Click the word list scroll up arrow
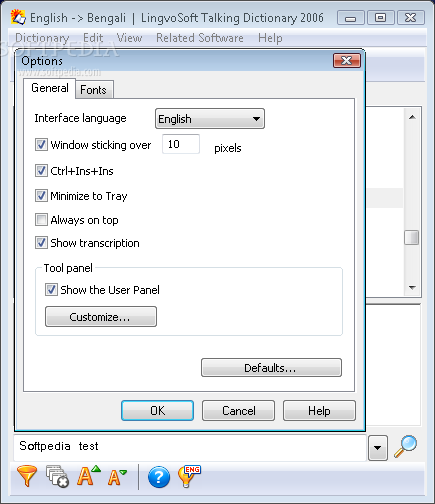The image size is (435, 504). 412,117
